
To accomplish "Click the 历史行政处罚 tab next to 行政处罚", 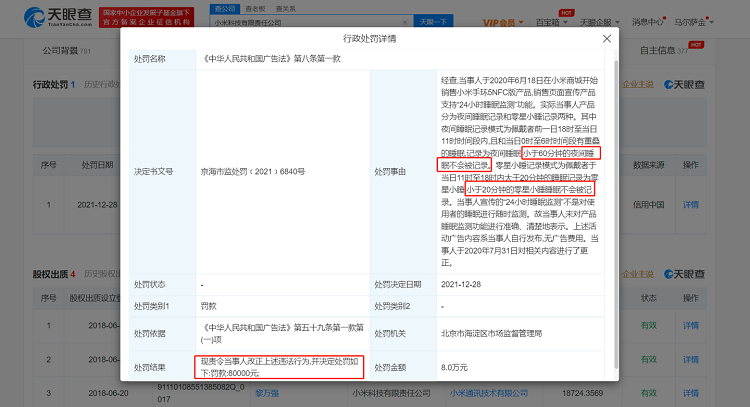I will (102, 85).
